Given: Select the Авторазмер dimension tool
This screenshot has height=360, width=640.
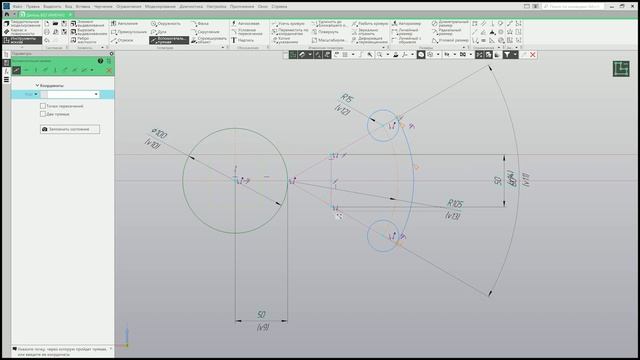Looking at the screenshot, I should tap(406, 24).
